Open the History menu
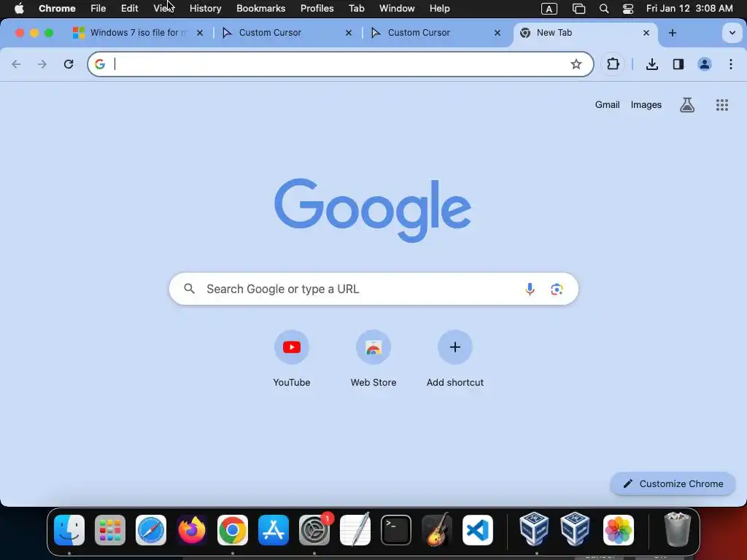747x560 pixels. point(205,9)
